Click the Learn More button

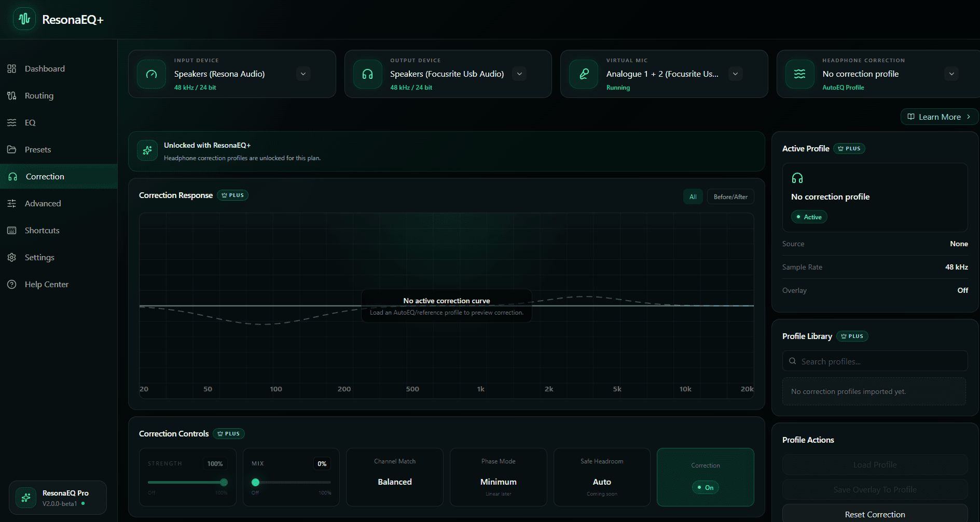(940, 117)
